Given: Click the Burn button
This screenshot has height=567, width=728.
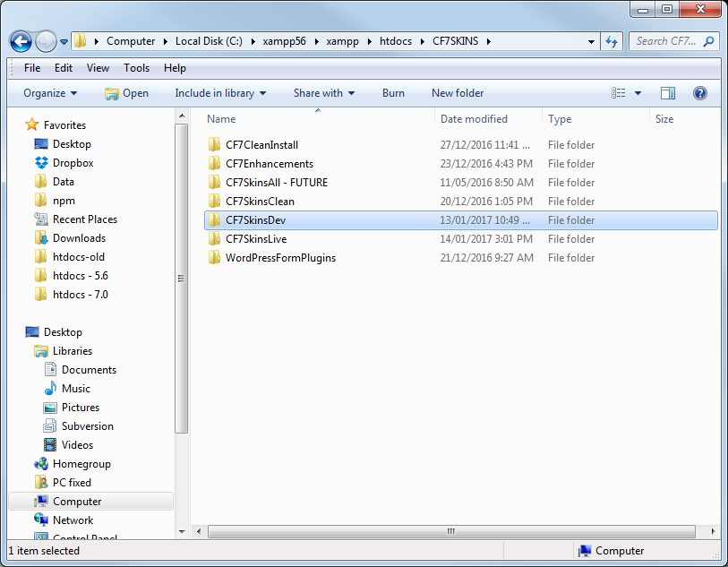Looking at the screenshot, I should [x=393, y=93].
